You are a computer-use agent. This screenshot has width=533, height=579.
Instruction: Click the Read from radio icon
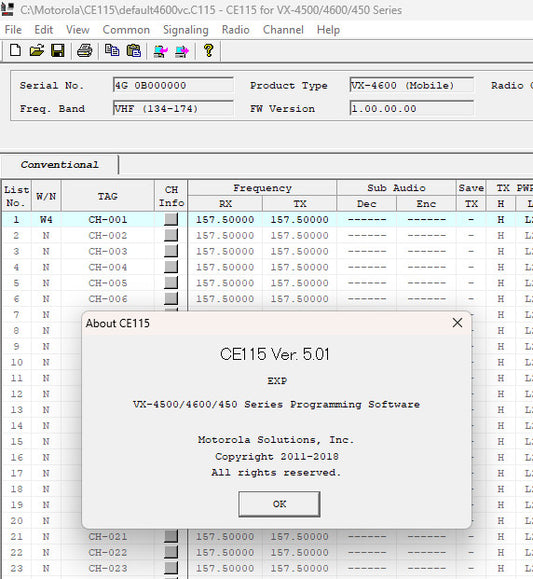(x=161, y=51)
